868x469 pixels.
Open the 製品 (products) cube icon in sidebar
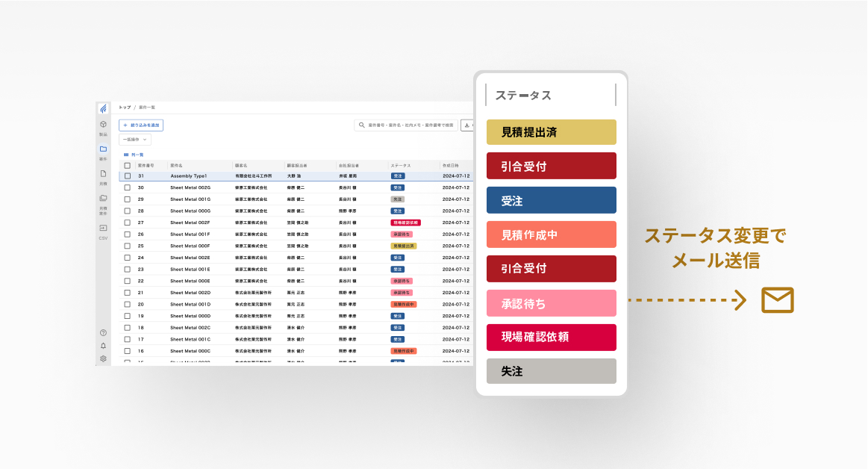click(103, 125)
